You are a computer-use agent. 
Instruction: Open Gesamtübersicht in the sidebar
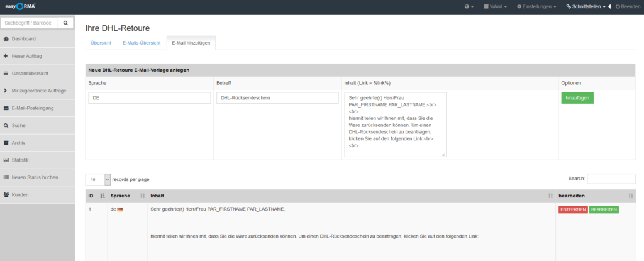[37, 73]
